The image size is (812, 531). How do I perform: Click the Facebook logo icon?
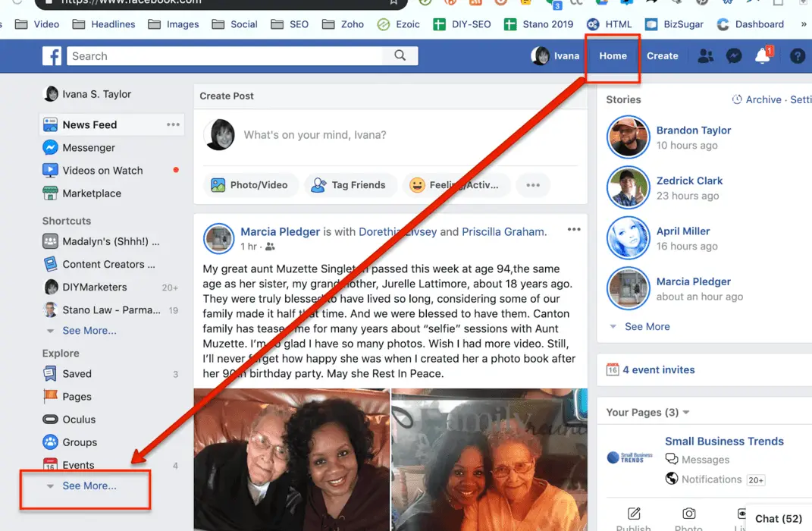[52, 56]
